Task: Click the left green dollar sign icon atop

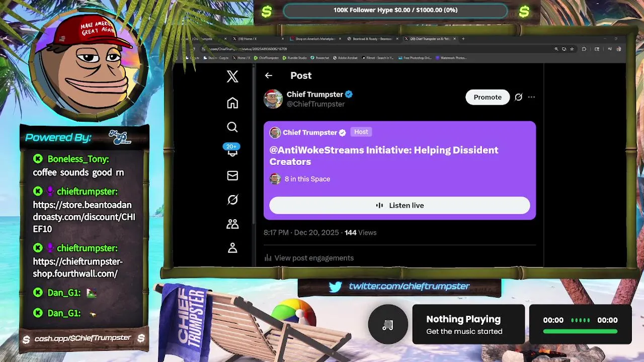Action: coord(267,11)
